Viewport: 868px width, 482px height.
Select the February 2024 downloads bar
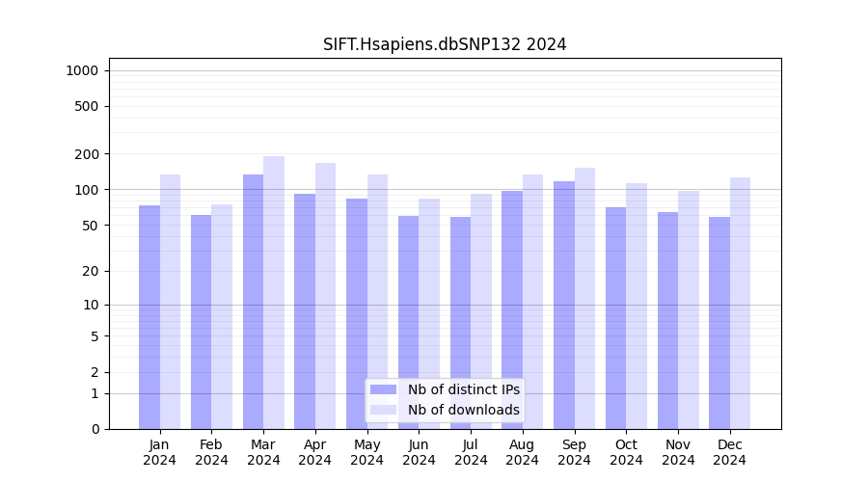[222, 316]
